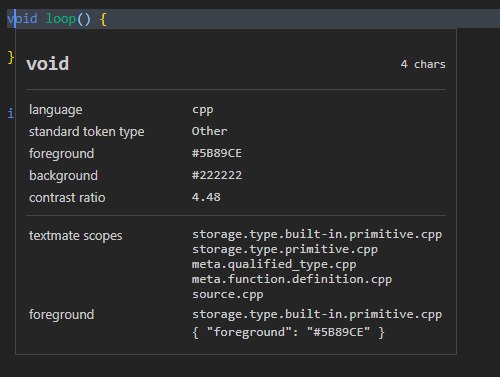Click the meta.qualified_type.cpp scope
The height and width of the screenshot is (377, 500).
pos(274,264)
